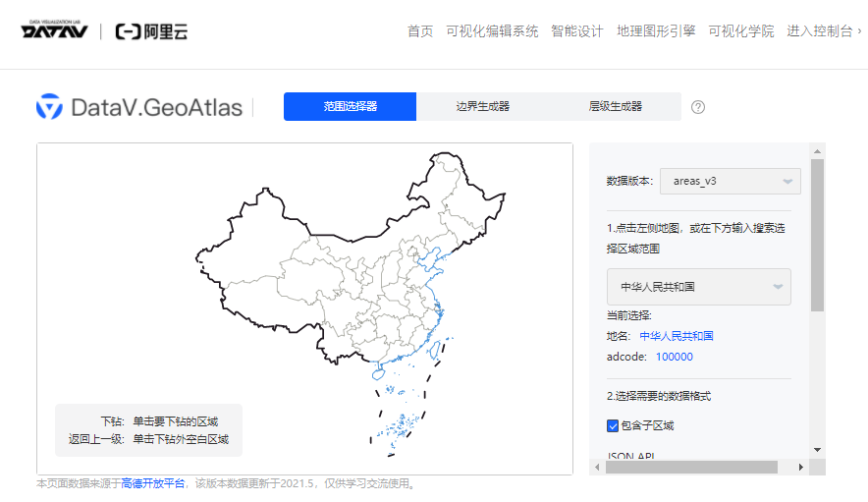Click the vertical scrollbar thumb in side panel
Image resolution: width=868 pixels, height=502 pixels.
pyautogui.click(x=817, y=235)
